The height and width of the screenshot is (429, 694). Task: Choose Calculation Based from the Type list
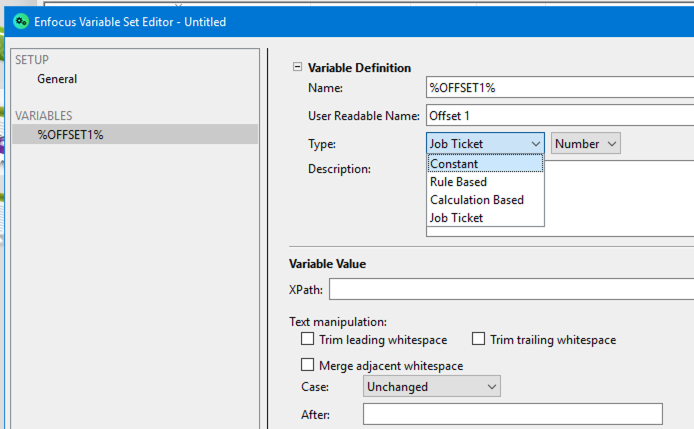click(485, 200)
